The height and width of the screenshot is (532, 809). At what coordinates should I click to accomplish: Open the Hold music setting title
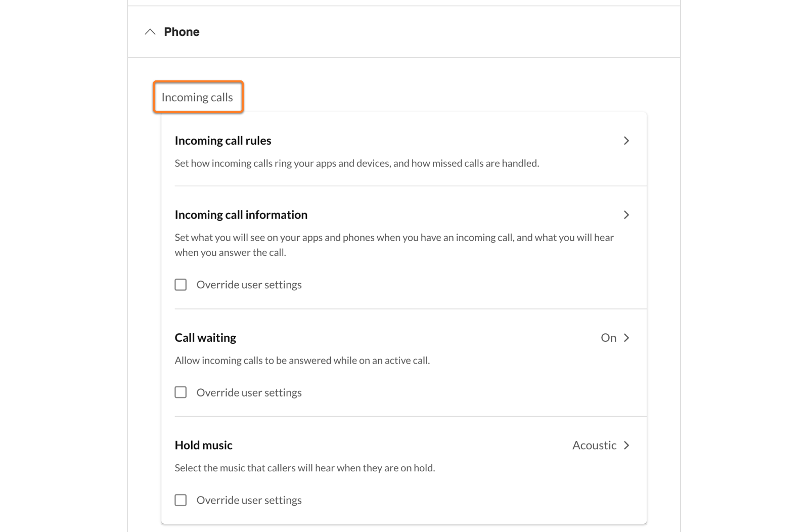pos(203,446)
